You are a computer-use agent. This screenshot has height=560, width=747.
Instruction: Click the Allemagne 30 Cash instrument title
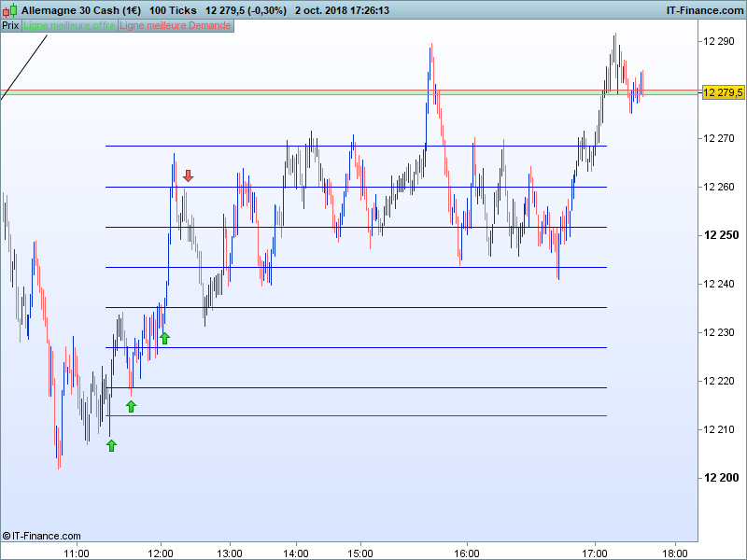81,10
